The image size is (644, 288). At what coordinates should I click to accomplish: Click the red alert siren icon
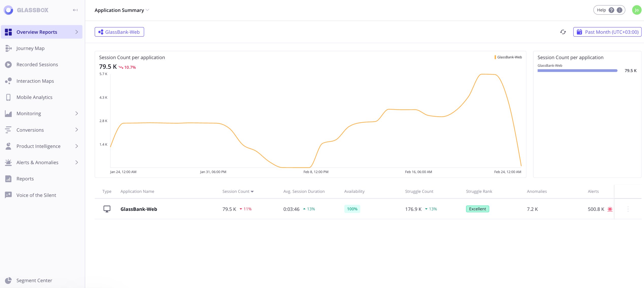click(x=610, y=209)
